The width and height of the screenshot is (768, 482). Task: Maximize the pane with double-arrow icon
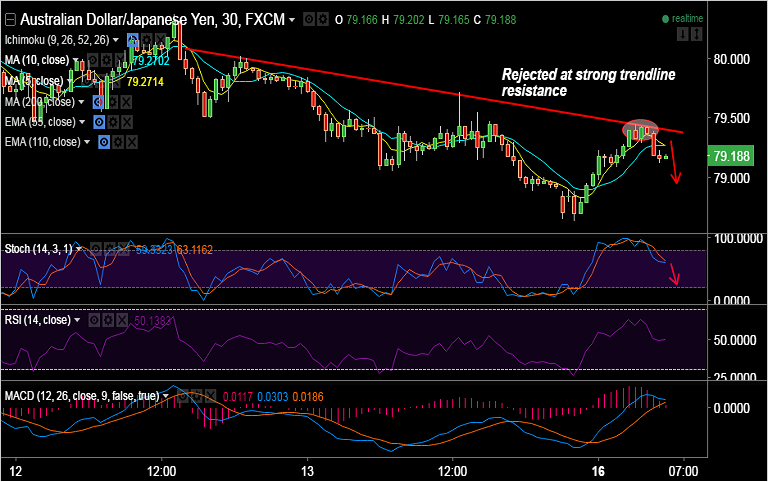click(x=696, y=34)
